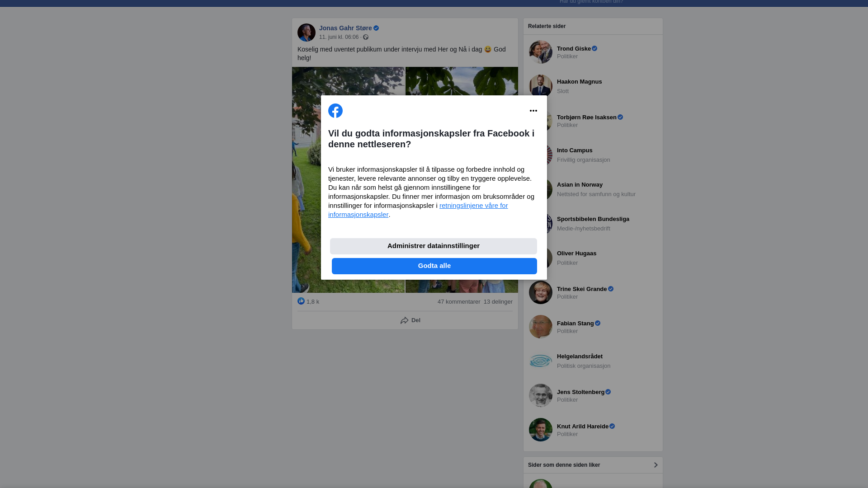The height and width of the screenshot is (488, 868).
Task: Click the 'Sider som denne siden liker' heading
Action: coord(564,465)
